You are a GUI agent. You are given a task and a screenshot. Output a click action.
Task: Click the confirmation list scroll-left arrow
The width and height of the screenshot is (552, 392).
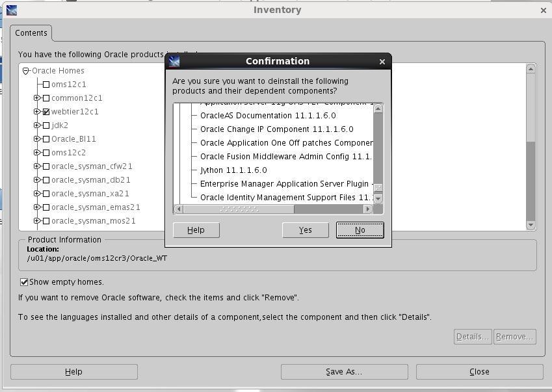point(179,209)
